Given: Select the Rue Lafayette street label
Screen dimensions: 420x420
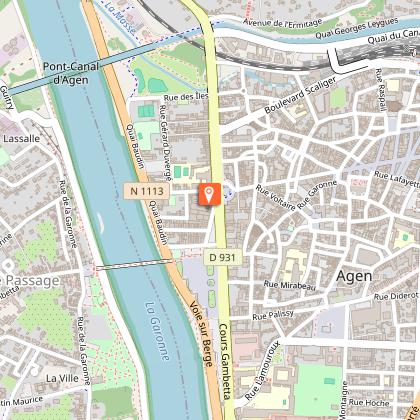Looking at the screenshot, I should click(x=397, y=179).
